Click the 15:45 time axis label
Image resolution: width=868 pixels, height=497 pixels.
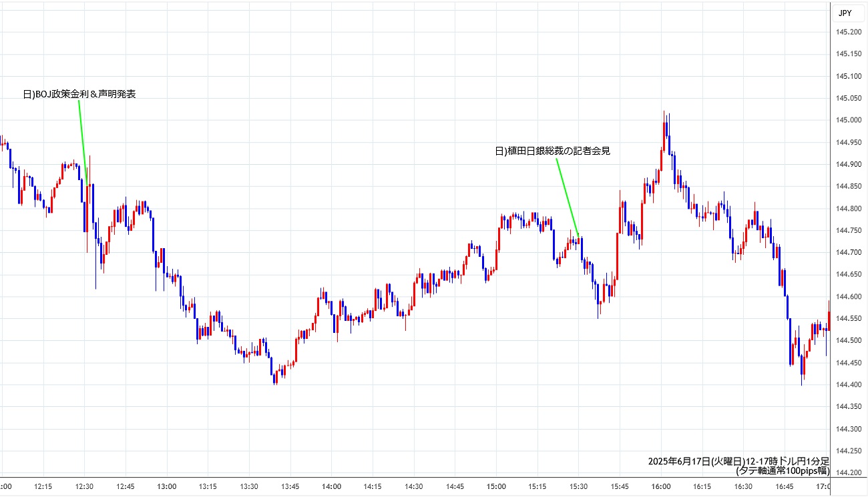(x=620, y=486)
